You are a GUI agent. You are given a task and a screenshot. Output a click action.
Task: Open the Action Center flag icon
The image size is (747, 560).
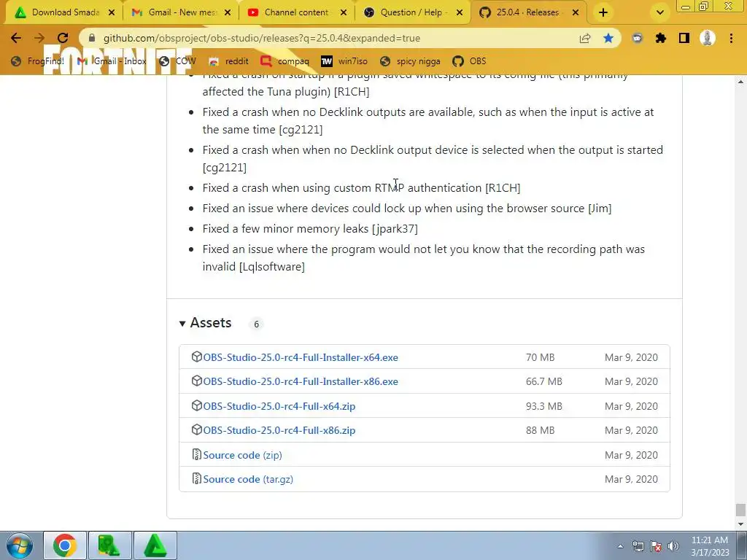pyautogui.click(x=656, y=546)
